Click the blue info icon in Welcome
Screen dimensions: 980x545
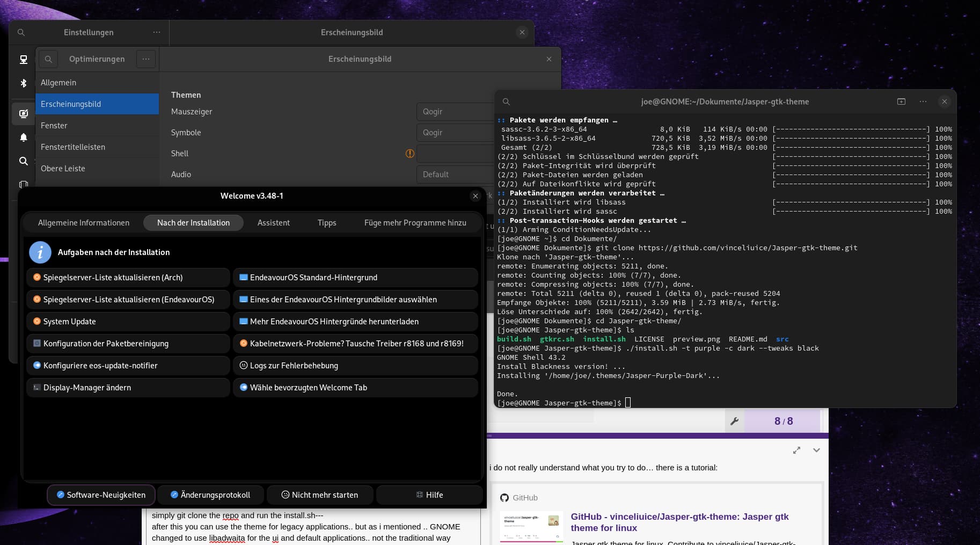point(40,252)
